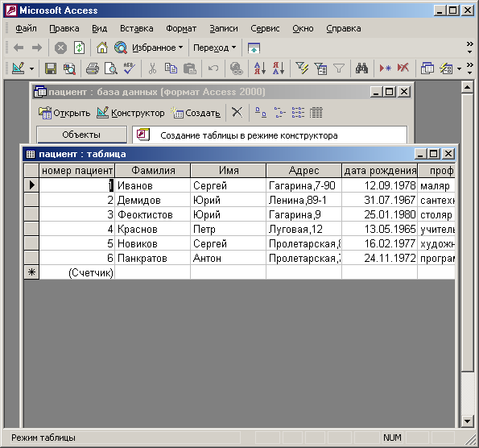Switch to Details view in database window
Screen dimensions: 479x448
tap(316, 113)
